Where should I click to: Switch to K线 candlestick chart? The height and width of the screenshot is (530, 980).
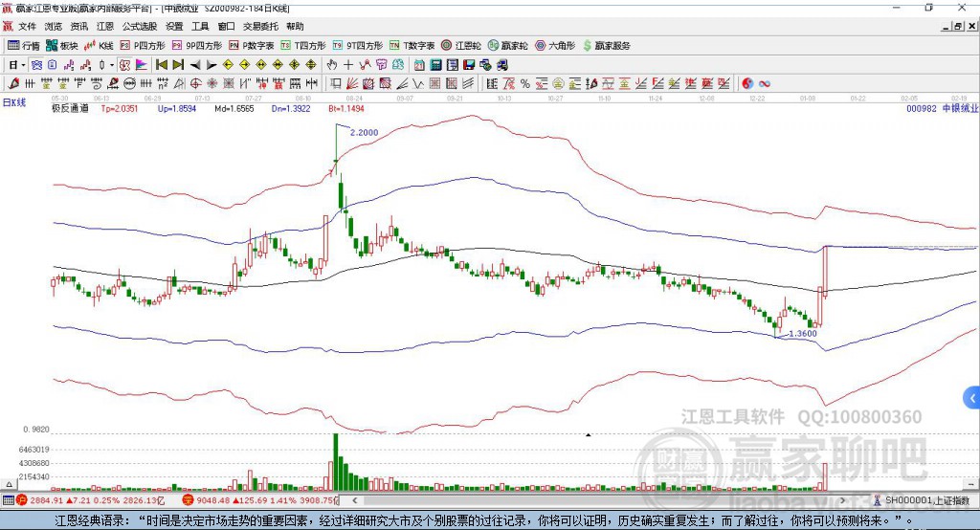pos(99,46)
